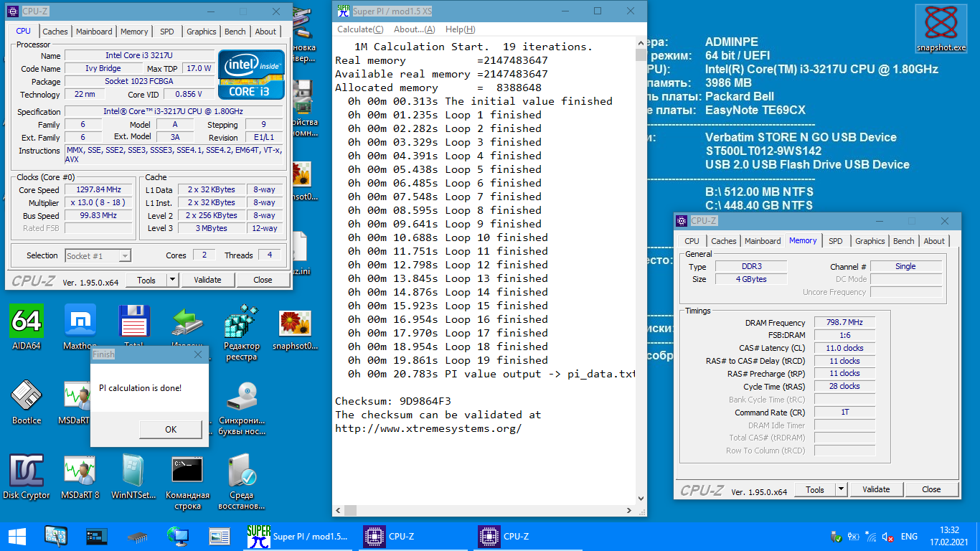This screenshot has height=551, width=980.
Task: Click Tools button in CPU-Z Memory window
Action: [x=815, y=489]
